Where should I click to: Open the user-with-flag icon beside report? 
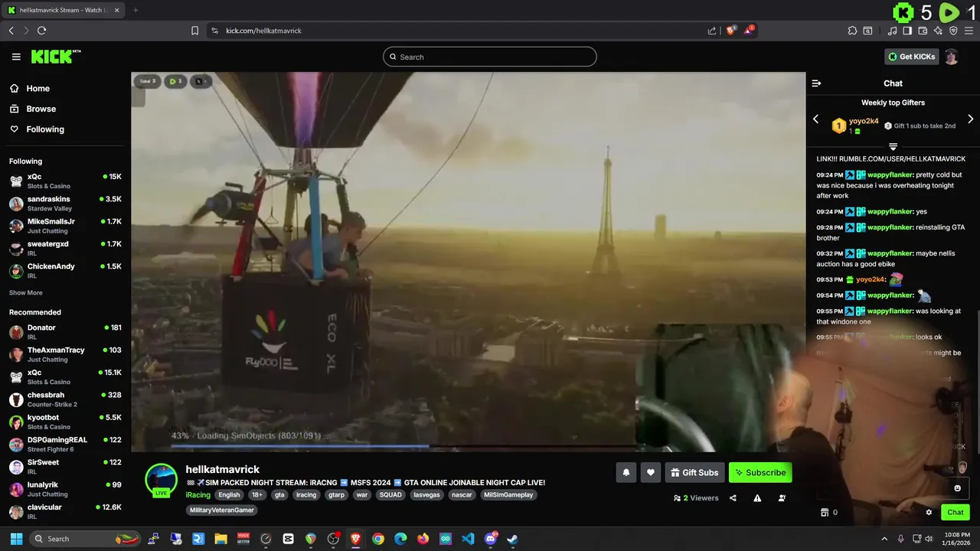[782, 498]
